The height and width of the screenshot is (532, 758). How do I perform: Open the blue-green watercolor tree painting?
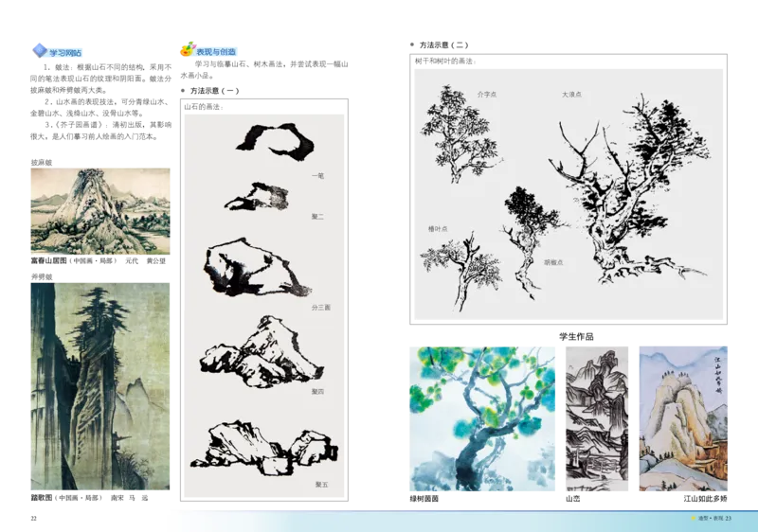coord(484,417)
